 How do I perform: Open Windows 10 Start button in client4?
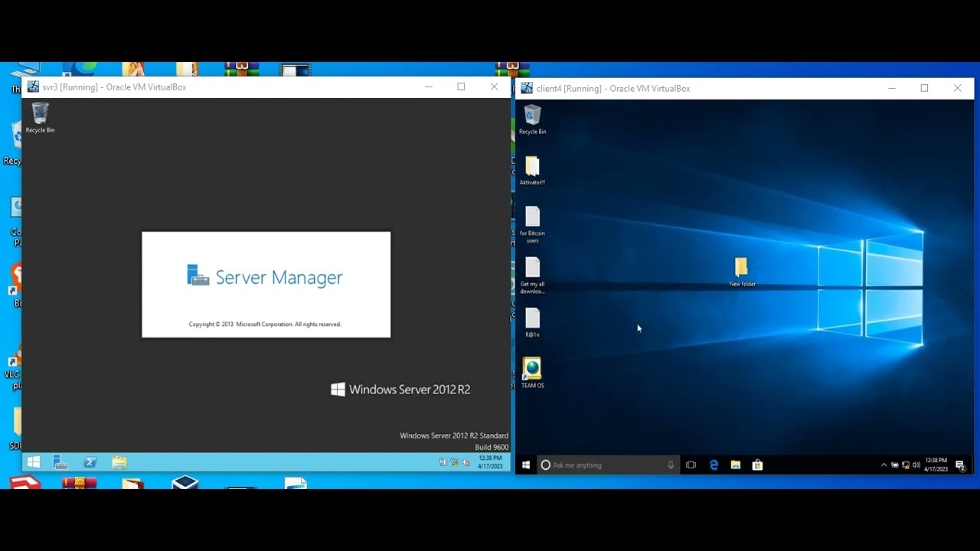[x=526, y=465]
